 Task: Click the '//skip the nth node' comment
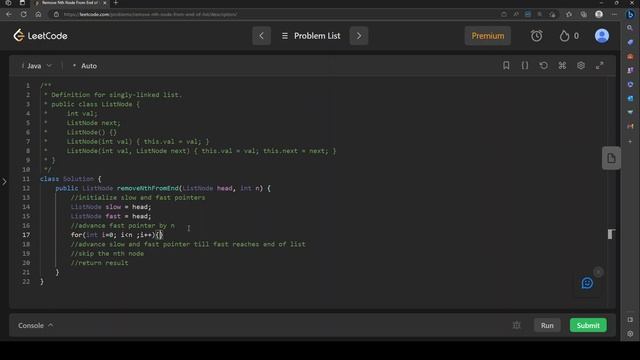click(x=107, y=253)
